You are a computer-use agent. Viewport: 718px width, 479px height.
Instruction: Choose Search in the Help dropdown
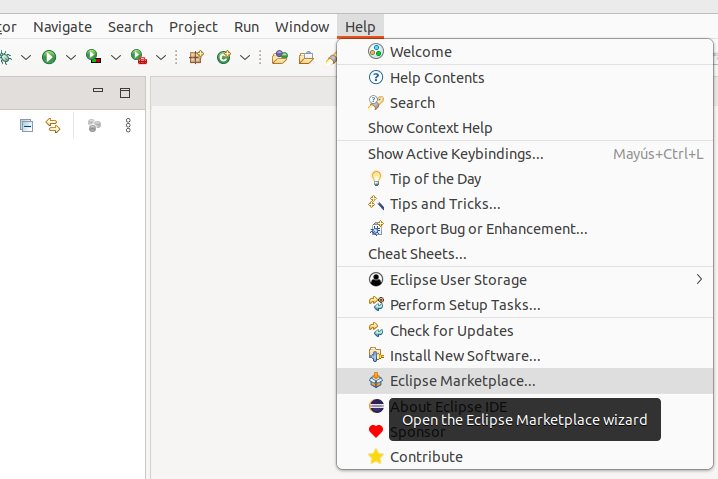(x=525, y=103)
